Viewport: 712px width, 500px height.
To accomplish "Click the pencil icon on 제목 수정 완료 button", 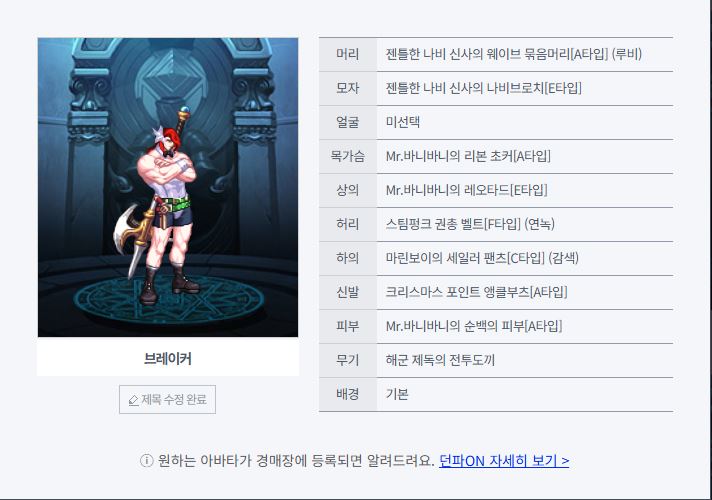I will click(x=133, y=400).
